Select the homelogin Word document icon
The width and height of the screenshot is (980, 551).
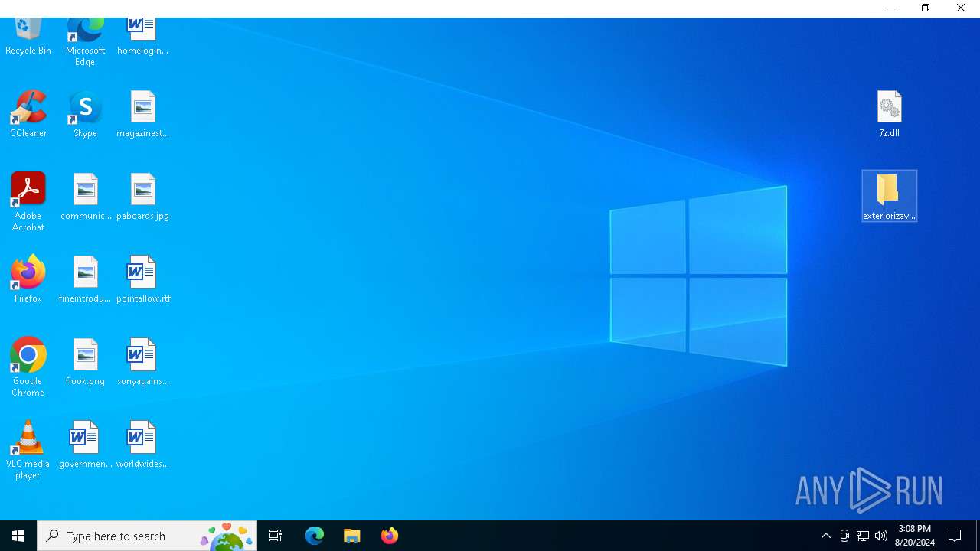click(142, 37)
